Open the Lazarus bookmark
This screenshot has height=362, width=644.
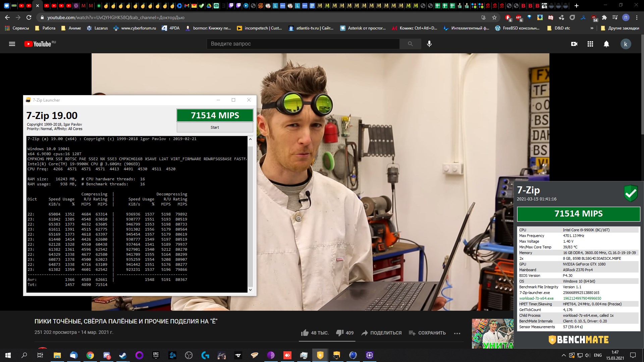[x=97, y=28]
